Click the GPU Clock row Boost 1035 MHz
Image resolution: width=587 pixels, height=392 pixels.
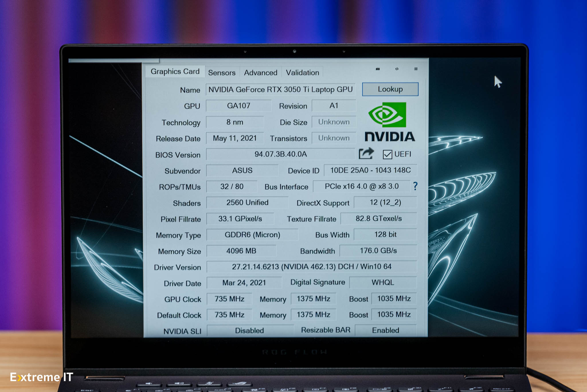point(394,299)
